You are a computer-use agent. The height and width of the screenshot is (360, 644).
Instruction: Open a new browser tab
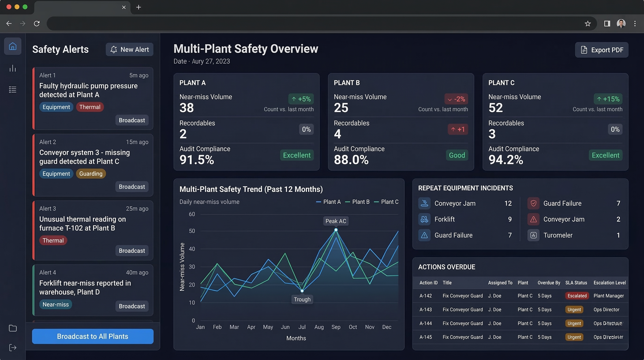coord(139,7)
